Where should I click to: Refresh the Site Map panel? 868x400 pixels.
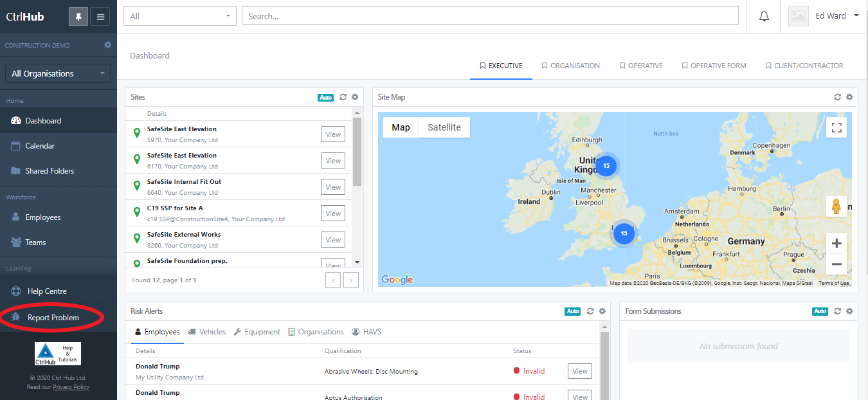pyautogui.click(x=838, y=97)
